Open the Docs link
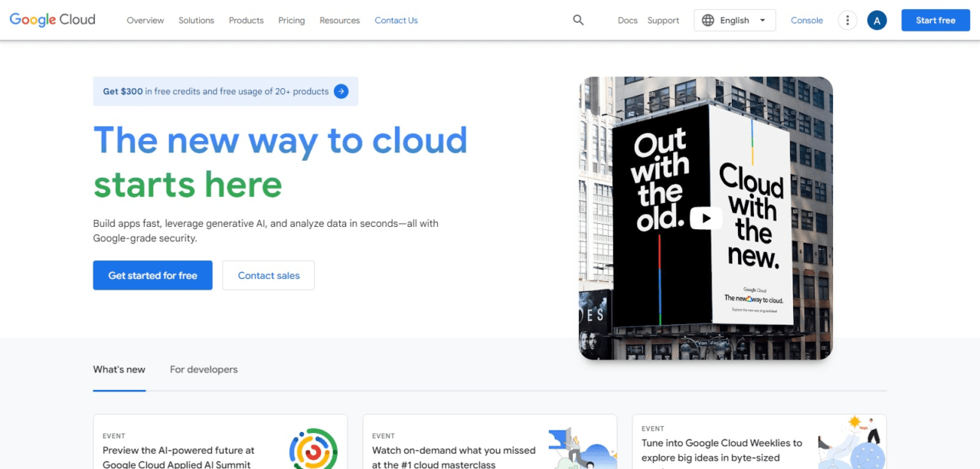Viewport: 980px width, 469px height. pos(628,21)
